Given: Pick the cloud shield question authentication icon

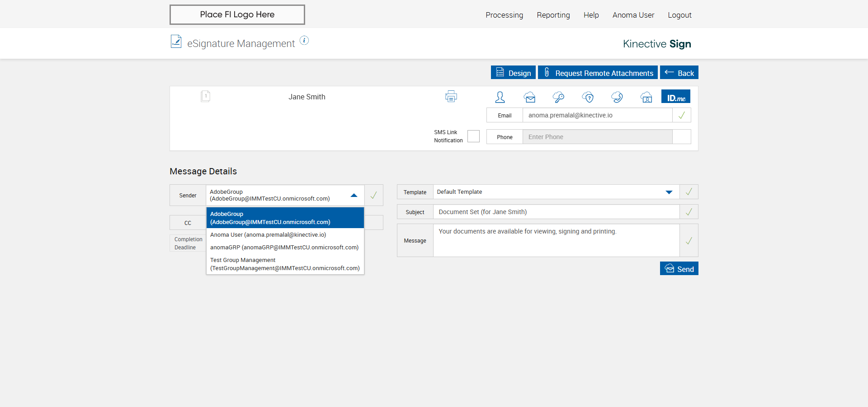Looking at the screenshot, I should coord(588,97).
